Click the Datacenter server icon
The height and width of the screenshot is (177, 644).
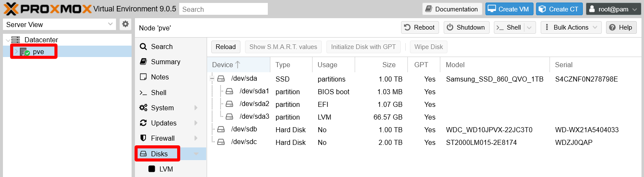coord(16,40)
